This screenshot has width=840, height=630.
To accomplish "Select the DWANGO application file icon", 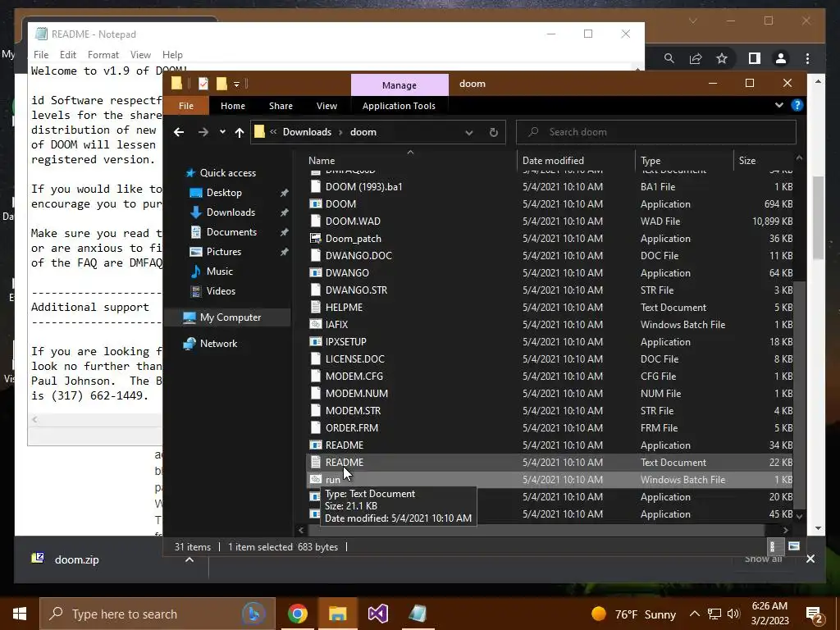I will pyautogui.click(x=316, y=272).
